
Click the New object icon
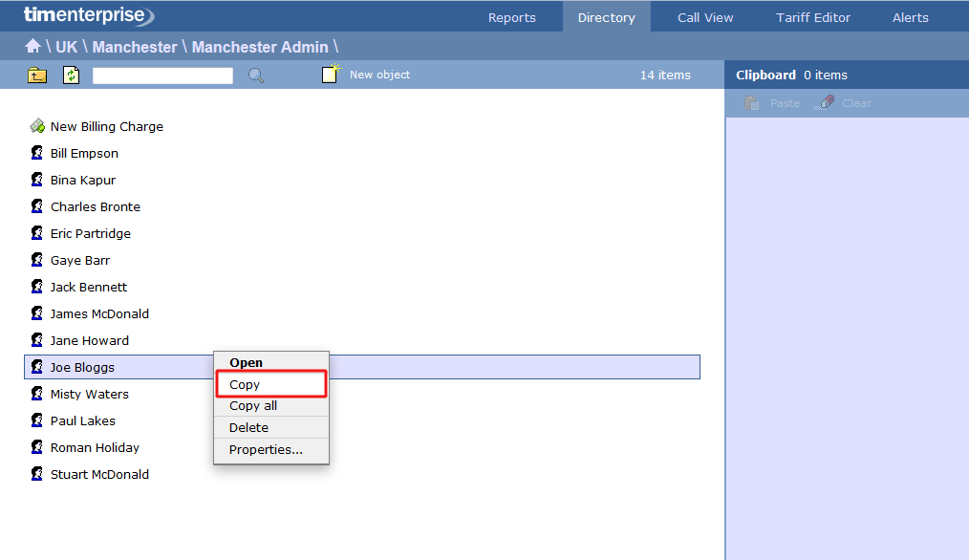click(x=331, y=75)
